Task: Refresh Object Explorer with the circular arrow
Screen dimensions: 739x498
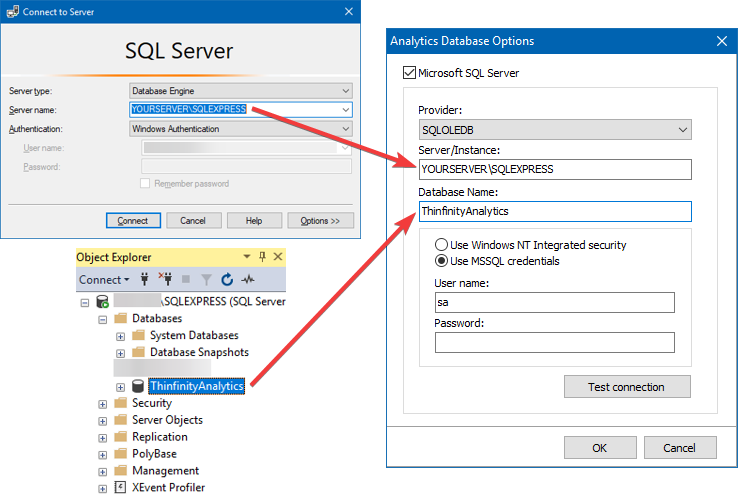Action: point(227,279)
